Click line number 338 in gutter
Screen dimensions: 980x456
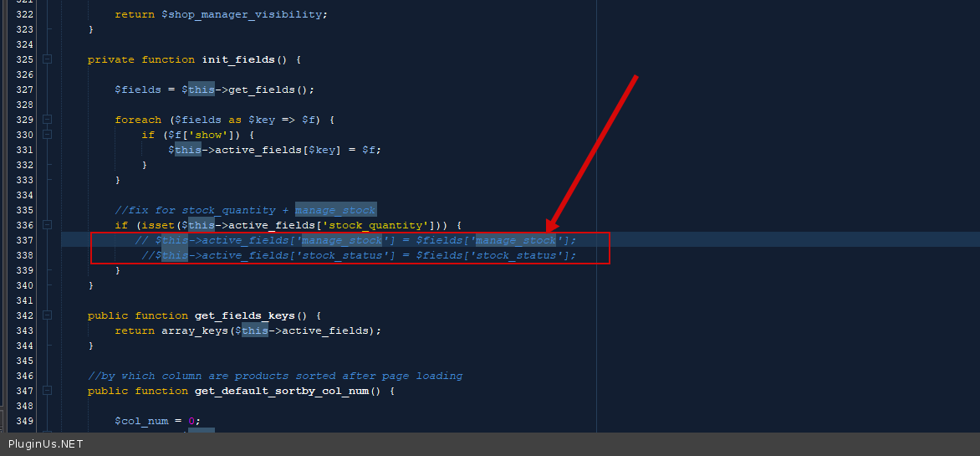24,255
